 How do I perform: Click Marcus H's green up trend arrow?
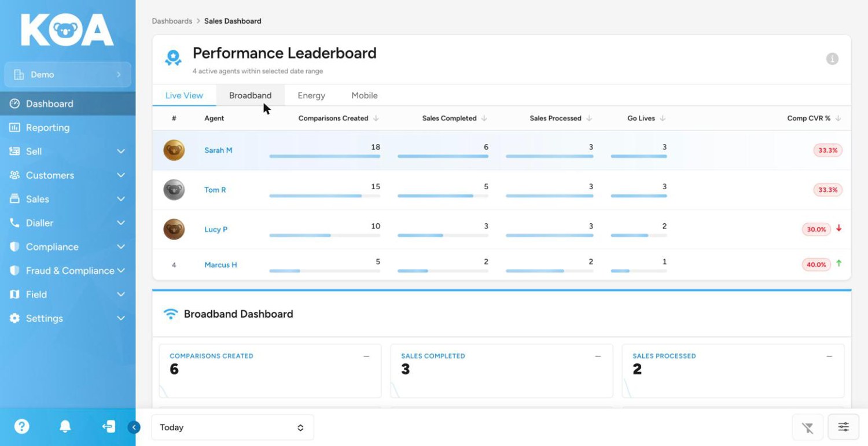(x=838, y=264)
